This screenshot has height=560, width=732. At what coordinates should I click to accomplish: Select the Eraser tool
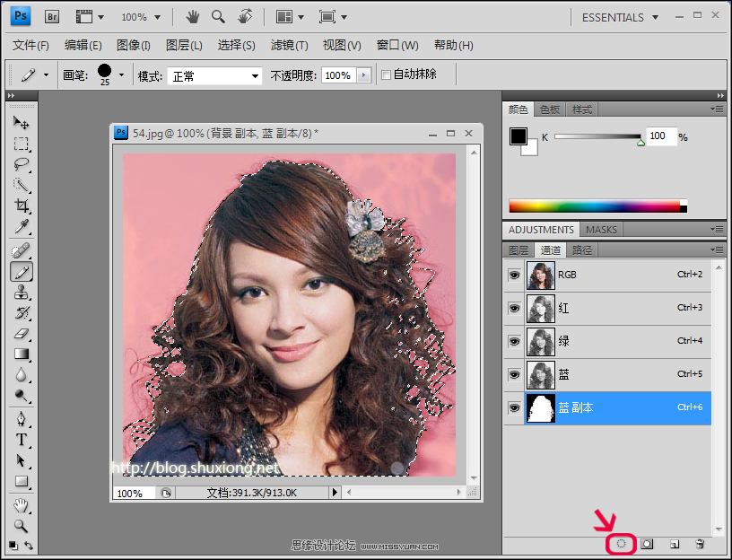(21, 334)
